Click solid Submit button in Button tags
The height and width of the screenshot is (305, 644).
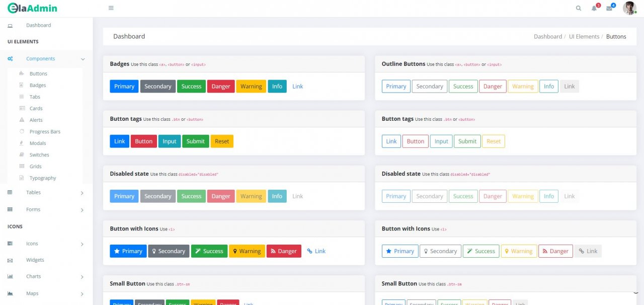[x=196, y=141]
